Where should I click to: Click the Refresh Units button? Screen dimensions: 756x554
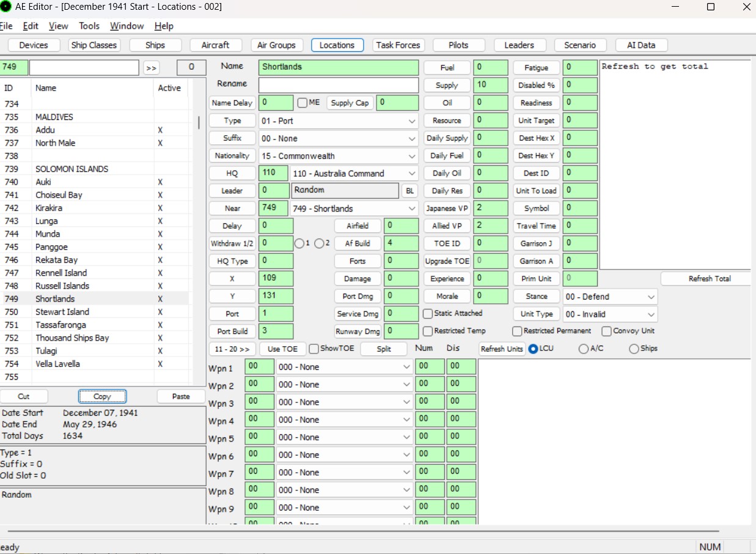pyautogui.click(x=502, y=349)
